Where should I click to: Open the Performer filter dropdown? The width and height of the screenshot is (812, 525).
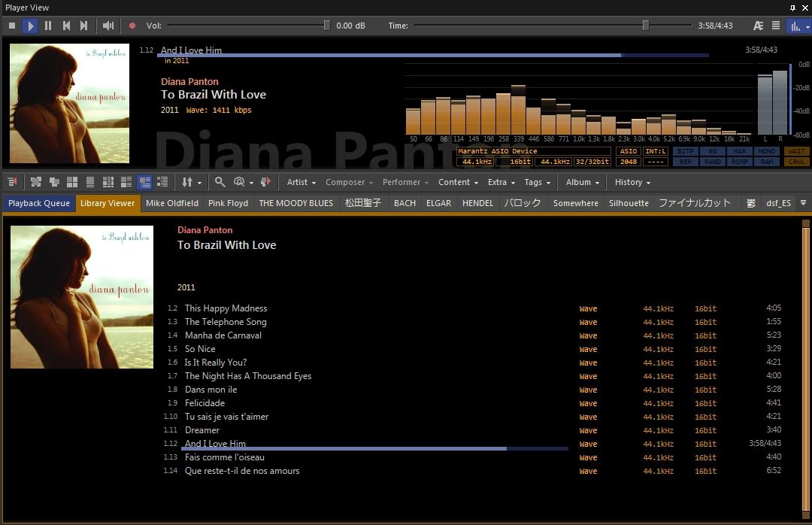[405, 183]
